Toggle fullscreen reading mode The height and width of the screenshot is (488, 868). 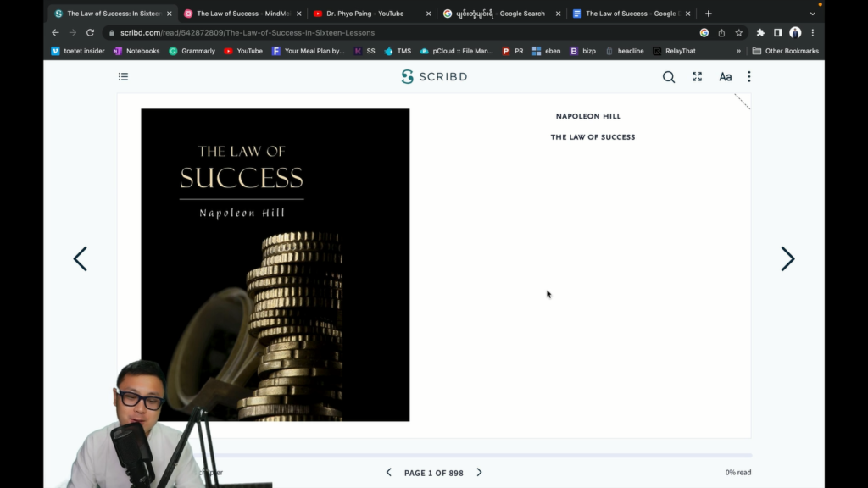pos(697,77)
